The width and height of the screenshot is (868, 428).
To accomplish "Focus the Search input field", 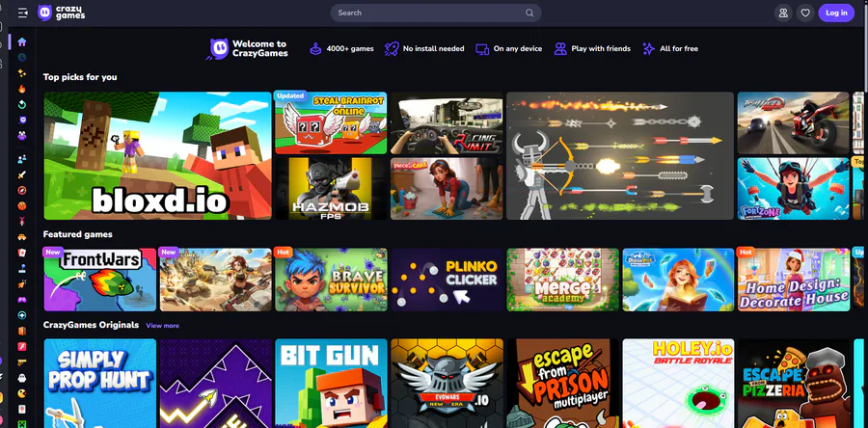I will [x=436, y=13].
